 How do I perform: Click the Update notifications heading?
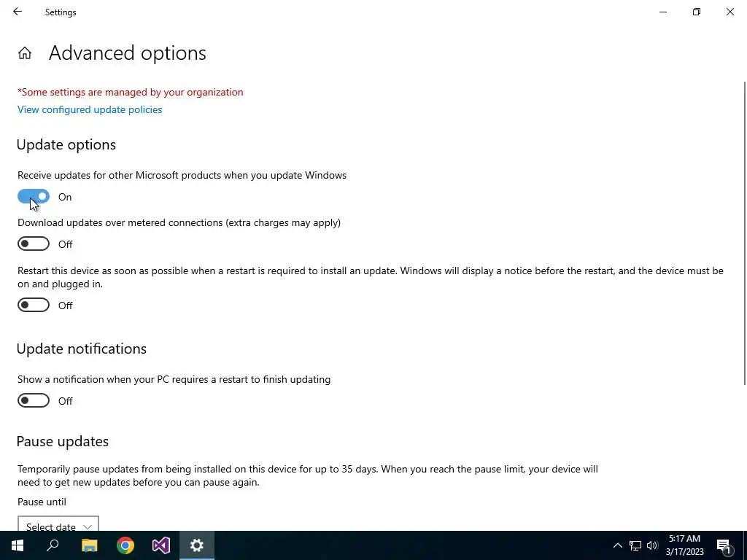pos(82,349)
